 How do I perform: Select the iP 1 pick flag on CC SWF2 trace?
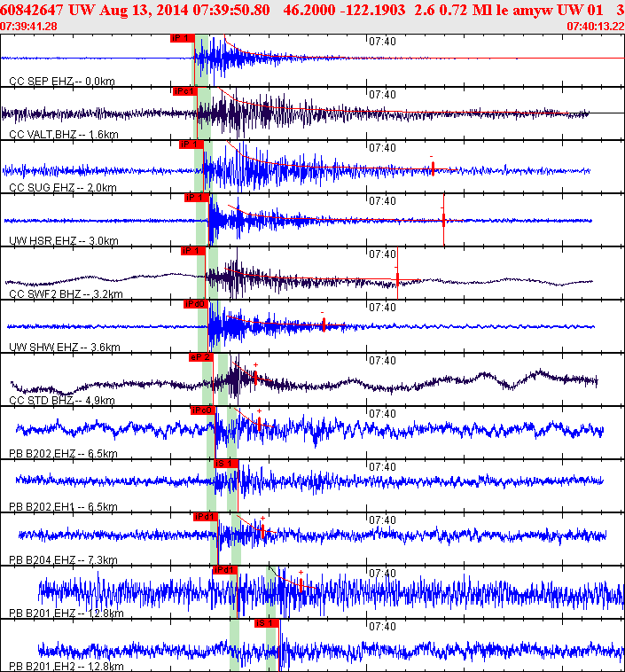193,251
